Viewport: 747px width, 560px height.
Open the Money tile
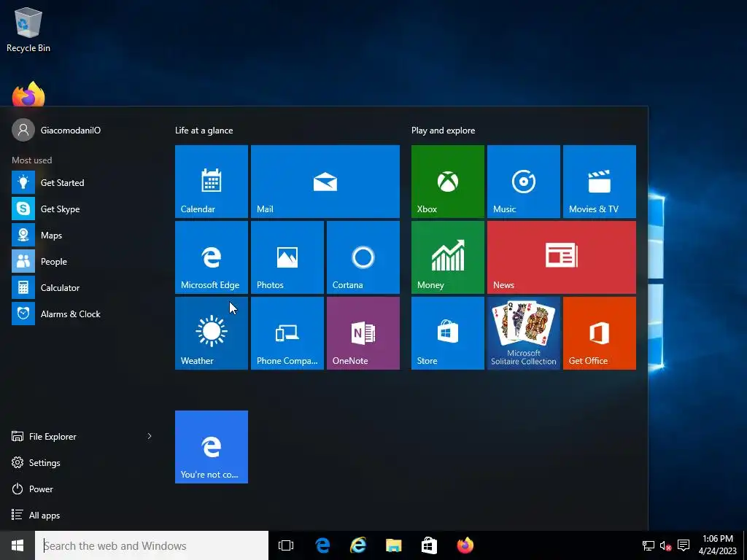pyautogui.click(x=448, y=257)
